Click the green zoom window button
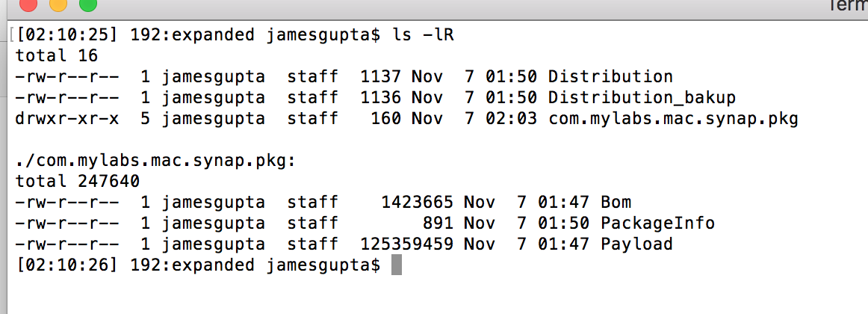Screen dimensions: 868x314 [x=88, y=4]
